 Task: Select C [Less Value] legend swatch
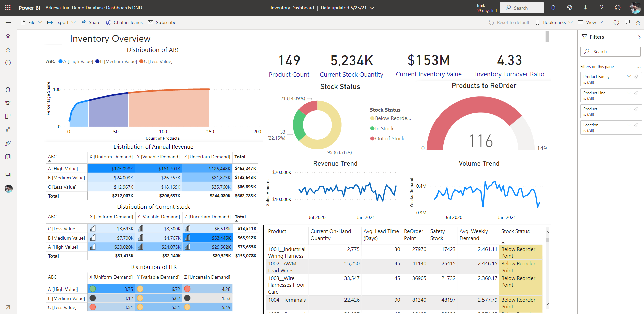pos(141,61)
